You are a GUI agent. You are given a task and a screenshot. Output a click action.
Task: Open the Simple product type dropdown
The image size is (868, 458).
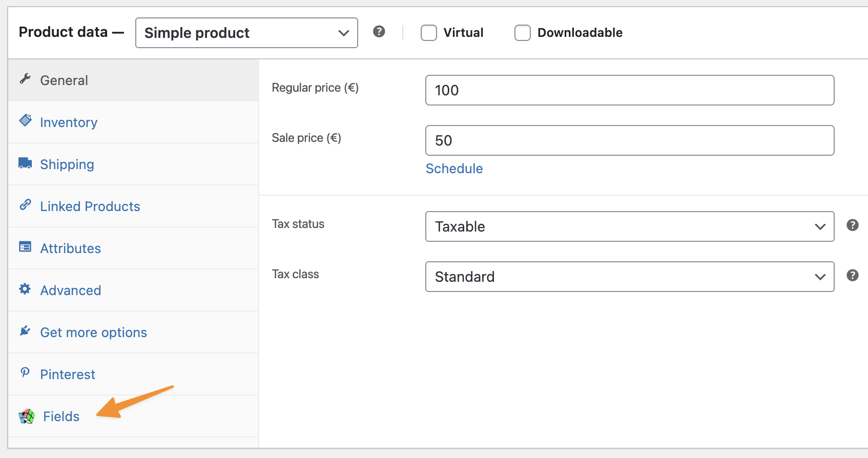pyautogui.click(x=246, y=33)
